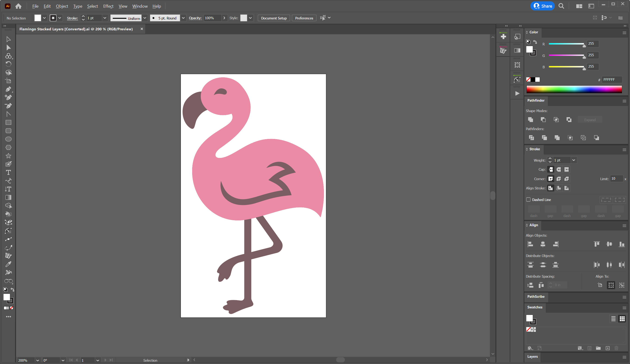The height and width of the screenshot is (364, 630).
Task: Select Butt Cap stroke option
Action: click(551, 169)
